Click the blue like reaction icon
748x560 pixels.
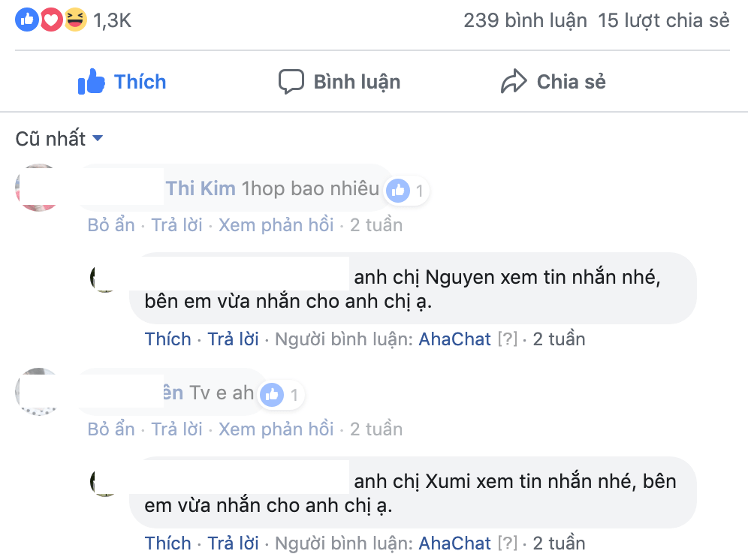pos(27,20)
